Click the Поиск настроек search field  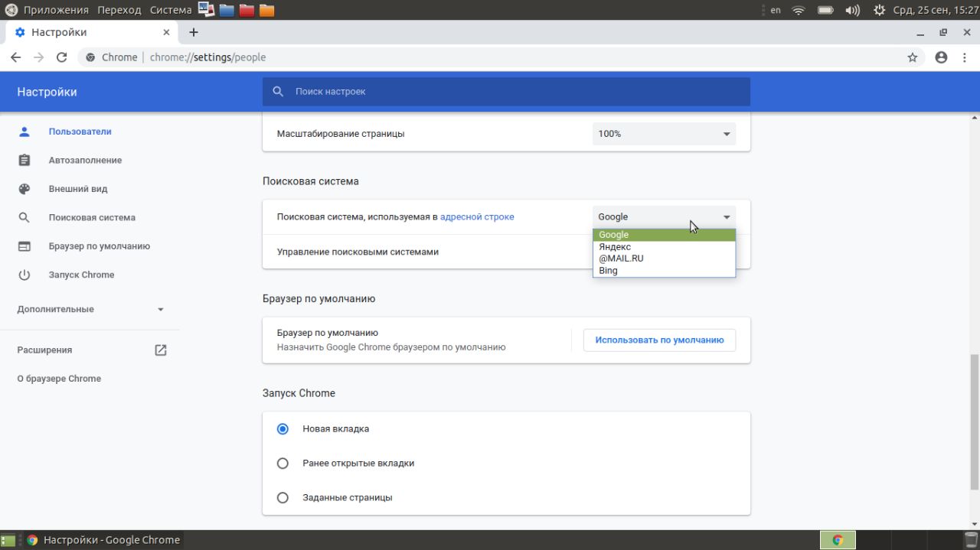pyautogui.click(x=506, y=92)
